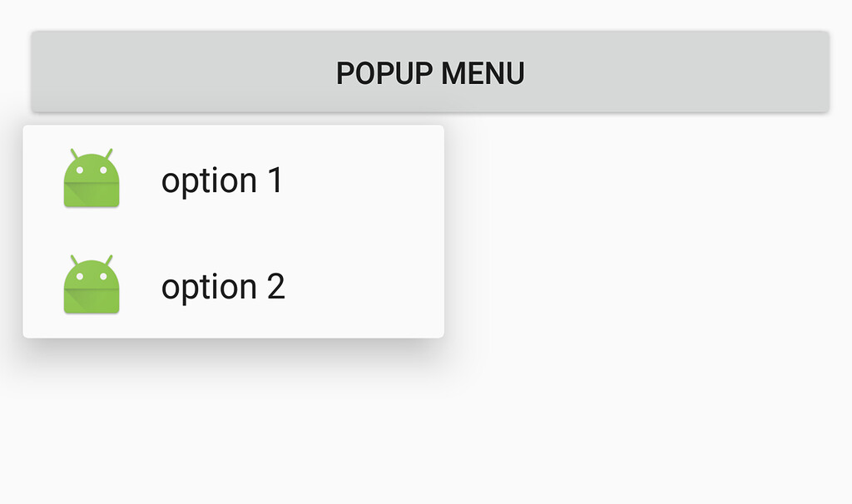852x504 pixels.
Task: Click the Android robot icon beside option 2
Action: click(91, 285)
